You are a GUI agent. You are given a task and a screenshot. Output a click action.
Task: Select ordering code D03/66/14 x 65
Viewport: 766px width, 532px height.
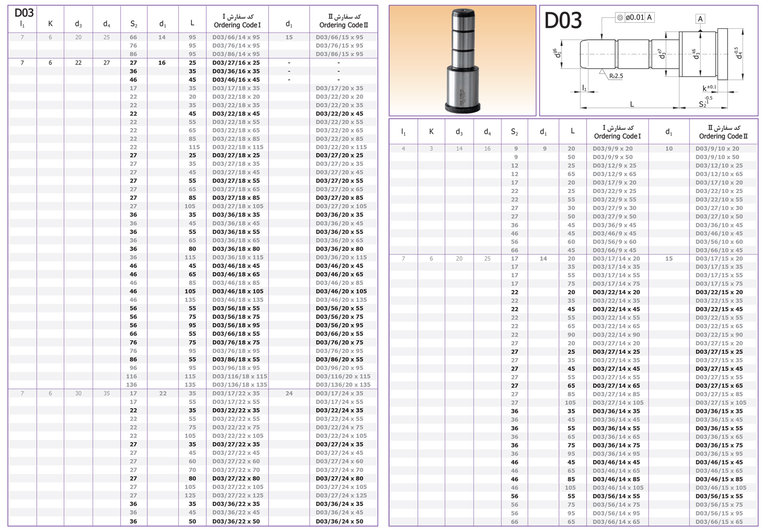[617, 522]
